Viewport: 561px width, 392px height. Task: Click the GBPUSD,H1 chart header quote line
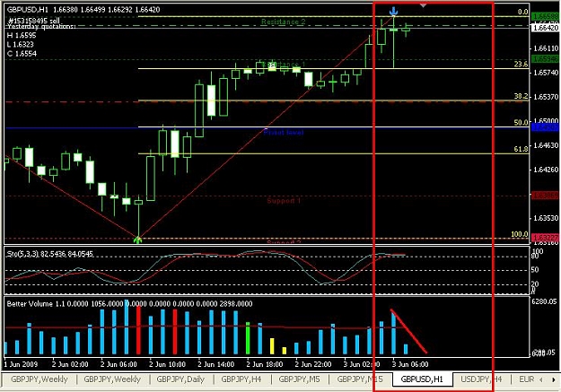[83, 10]
